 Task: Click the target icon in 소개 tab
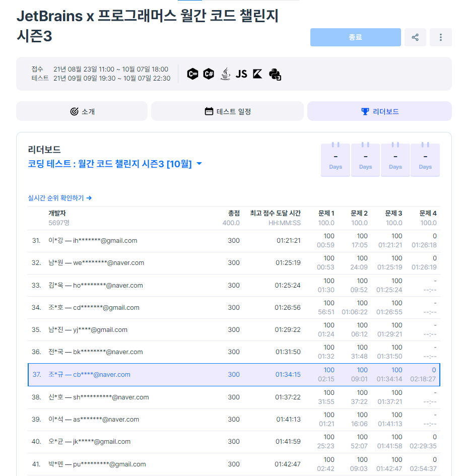(75, 111)
